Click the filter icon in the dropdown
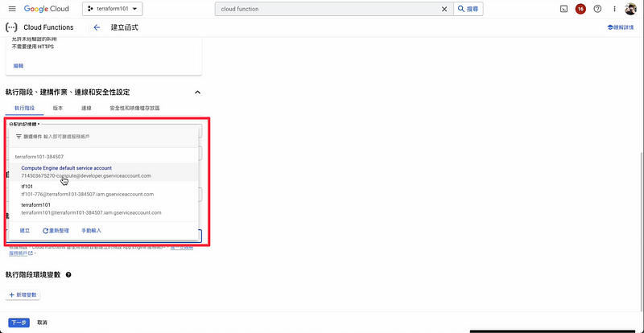 pos(19,136)
